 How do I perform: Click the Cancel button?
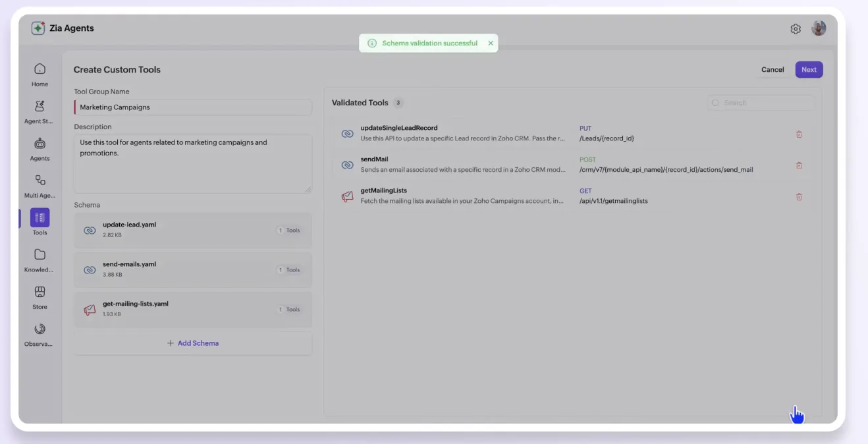tap(773, 70)
